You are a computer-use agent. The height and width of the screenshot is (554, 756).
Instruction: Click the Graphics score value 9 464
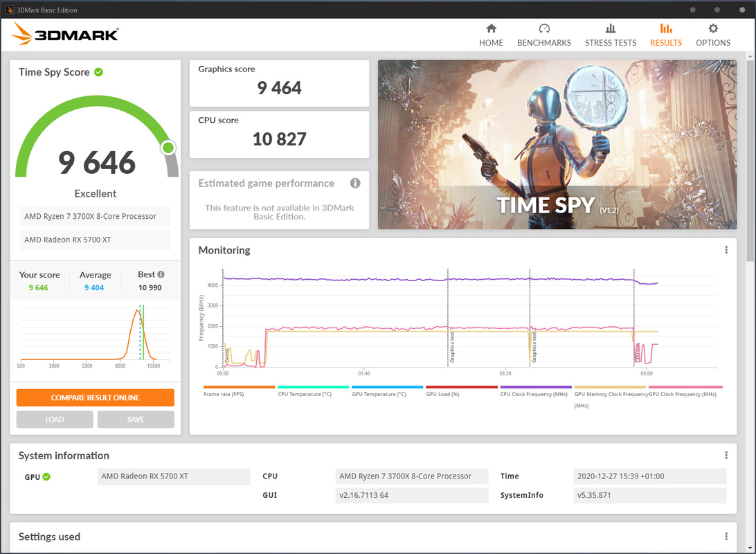pyautogui.click(x=279, y=88)
